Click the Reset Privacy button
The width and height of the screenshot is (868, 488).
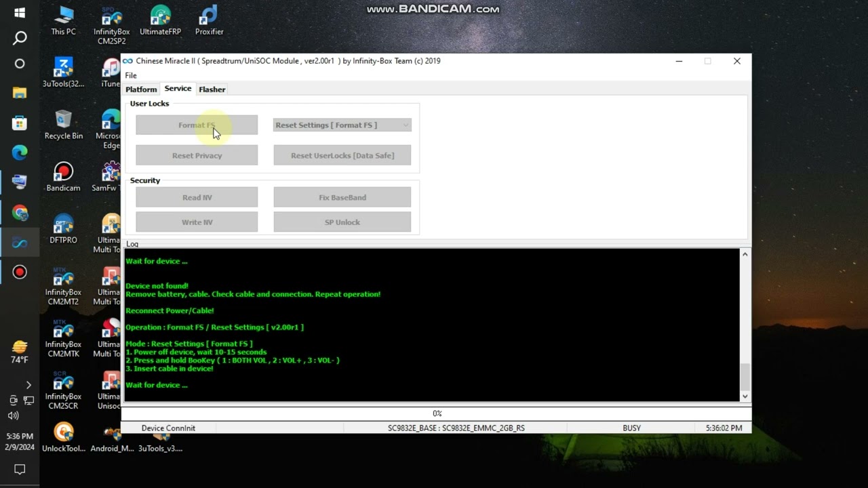pos(197,155)
